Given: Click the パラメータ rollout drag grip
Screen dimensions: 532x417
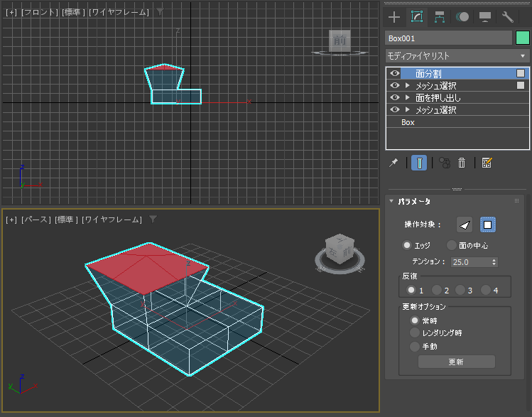Looking at the screenshot, I should coord(517,201).
